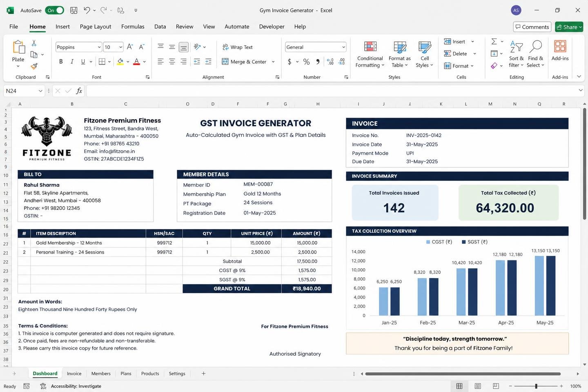Click the Share button
This screenshot has width=588, height=392.
pos(569,27)
